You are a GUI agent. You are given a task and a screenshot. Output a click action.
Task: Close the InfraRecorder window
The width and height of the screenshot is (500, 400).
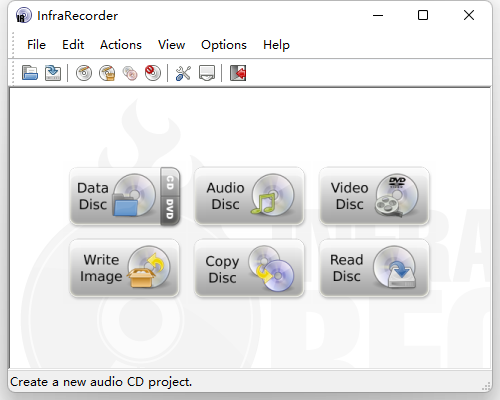469,15
